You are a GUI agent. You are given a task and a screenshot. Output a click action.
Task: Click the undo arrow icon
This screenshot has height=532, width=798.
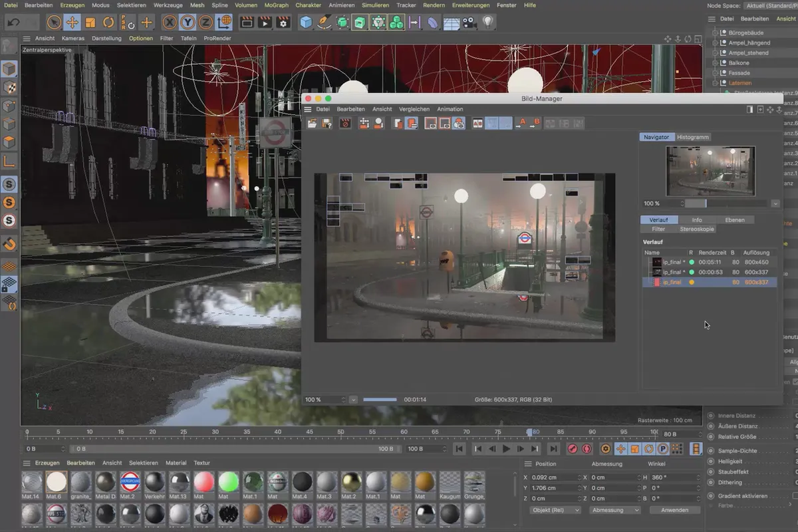point(13,23)
